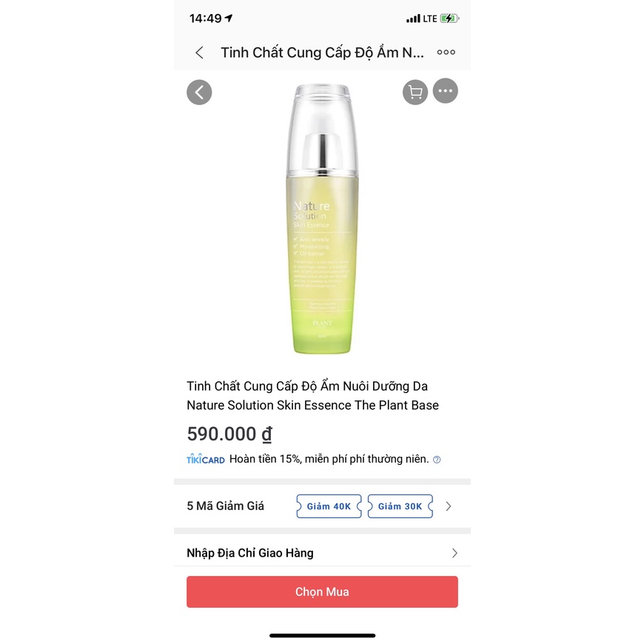Tap the TikiCard help question icon
This screenshot has width=644, height=644.
coord(437,460)
